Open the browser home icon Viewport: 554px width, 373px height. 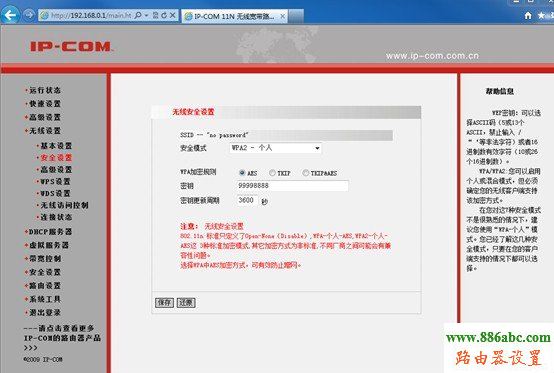[x=528, y=16]
